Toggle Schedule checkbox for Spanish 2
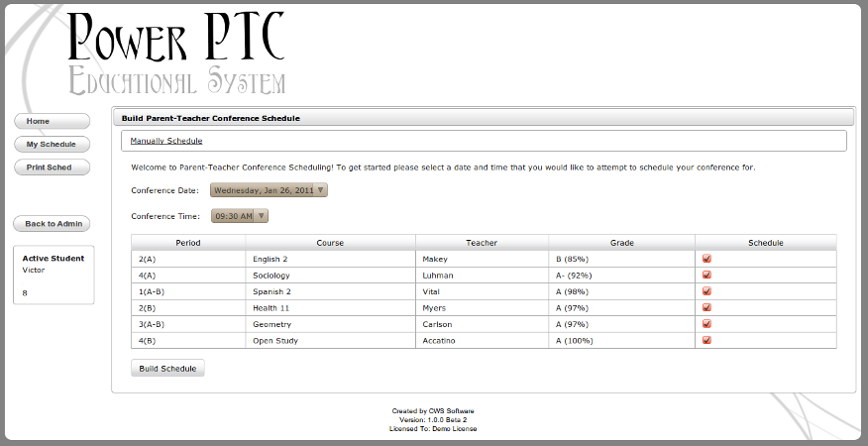Screen dimensions: 868x446 coord(706,290)
